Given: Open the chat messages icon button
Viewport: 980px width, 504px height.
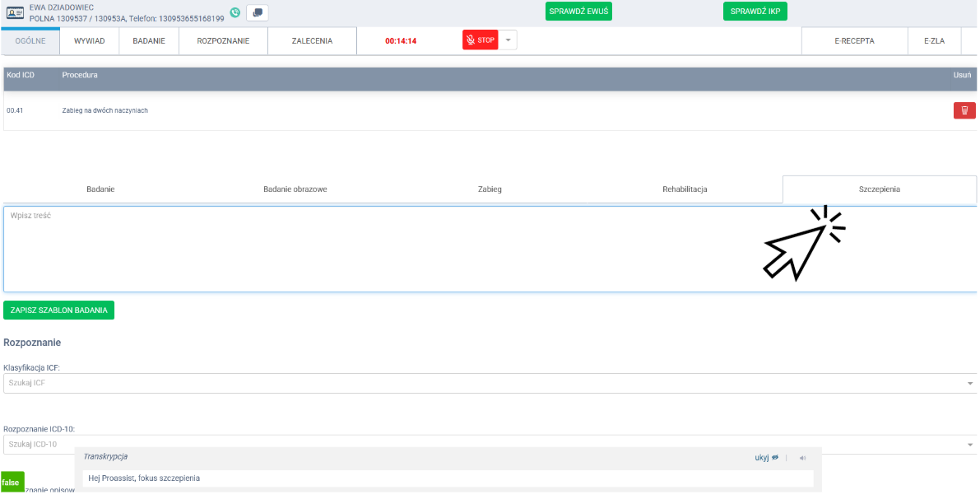Looking at the screenshot, I should coord(258,12).
